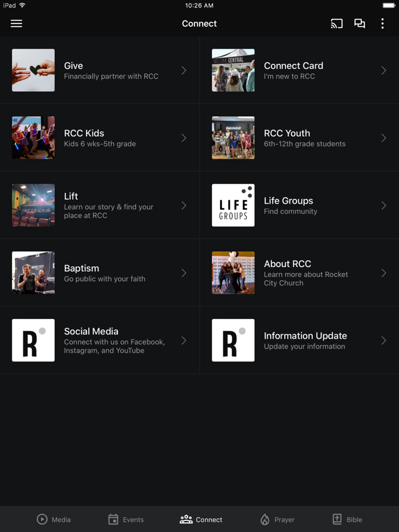Tap the Connect people icon
The image size is (399, 532).
[186, 519]
